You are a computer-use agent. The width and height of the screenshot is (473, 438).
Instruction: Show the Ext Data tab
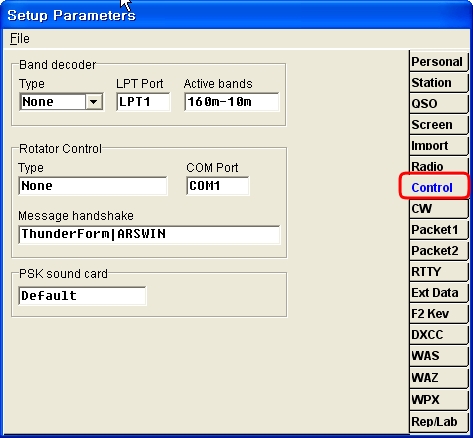[x=438, y=293]
